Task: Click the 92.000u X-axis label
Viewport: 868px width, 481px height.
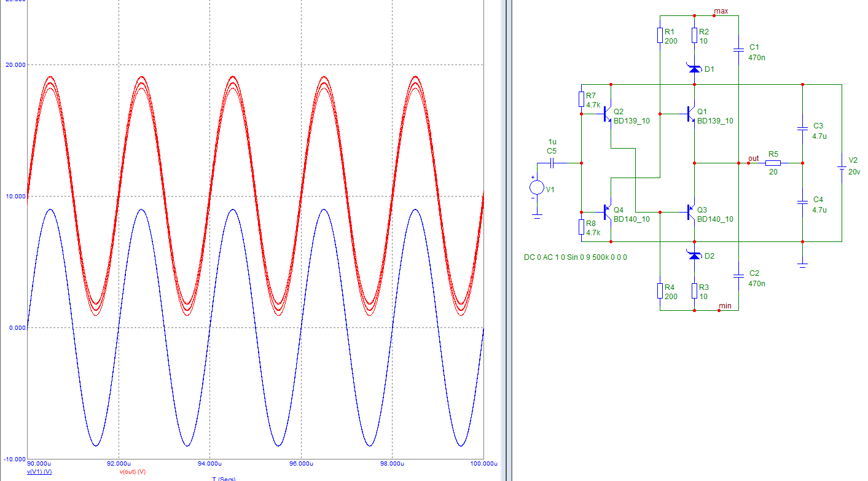Action: [119, 464]
